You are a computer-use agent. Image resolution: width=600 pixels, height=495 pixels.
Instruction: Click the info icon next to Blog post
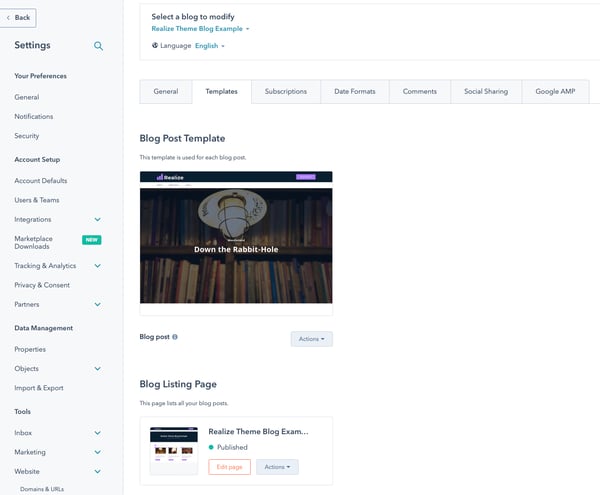176,337
